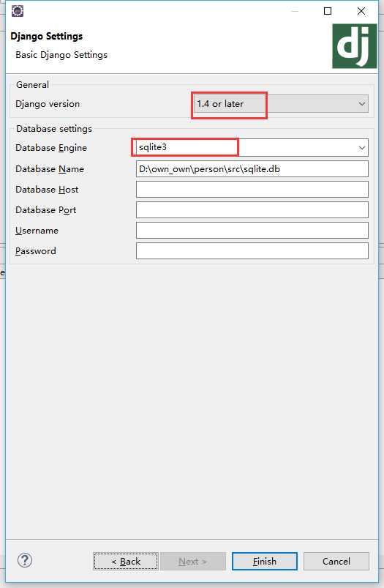Viewport: 384px width, 588px height.
Task: Click the Finish button
Action: tap(265, 562)
